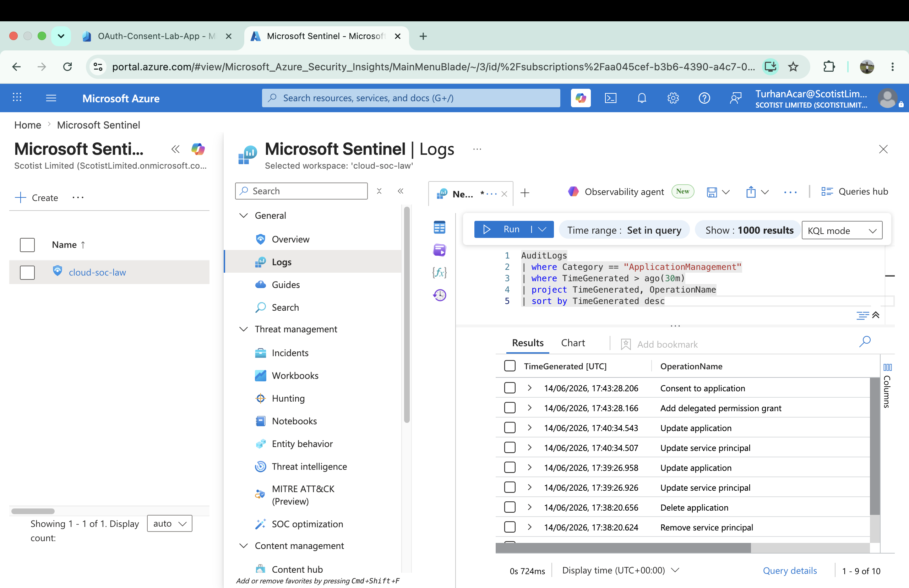
Task: Format the query with the format icon
Action: (x=862, y=315)
